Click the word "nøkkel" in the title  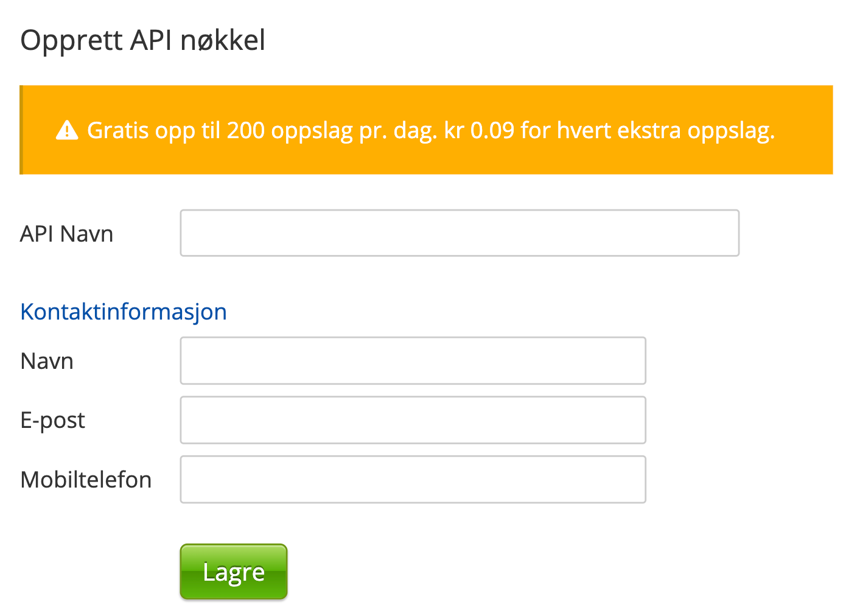click(223, 41)
